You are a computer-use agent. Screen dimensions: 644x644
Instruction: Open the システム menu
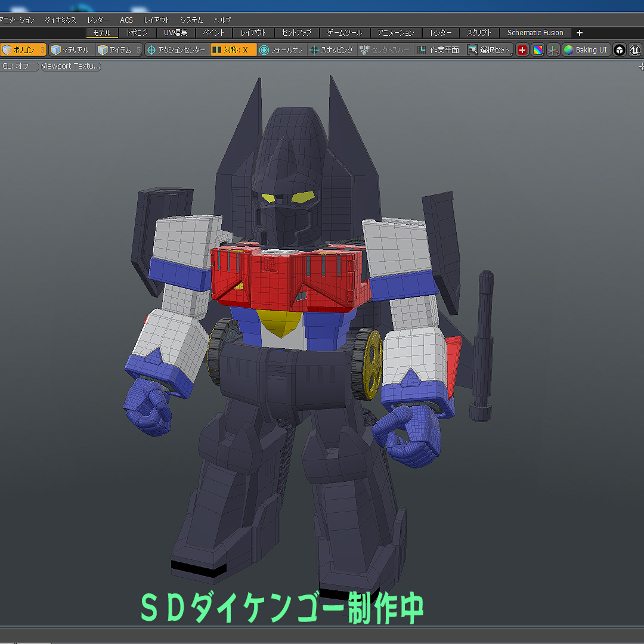coord(191,20)
